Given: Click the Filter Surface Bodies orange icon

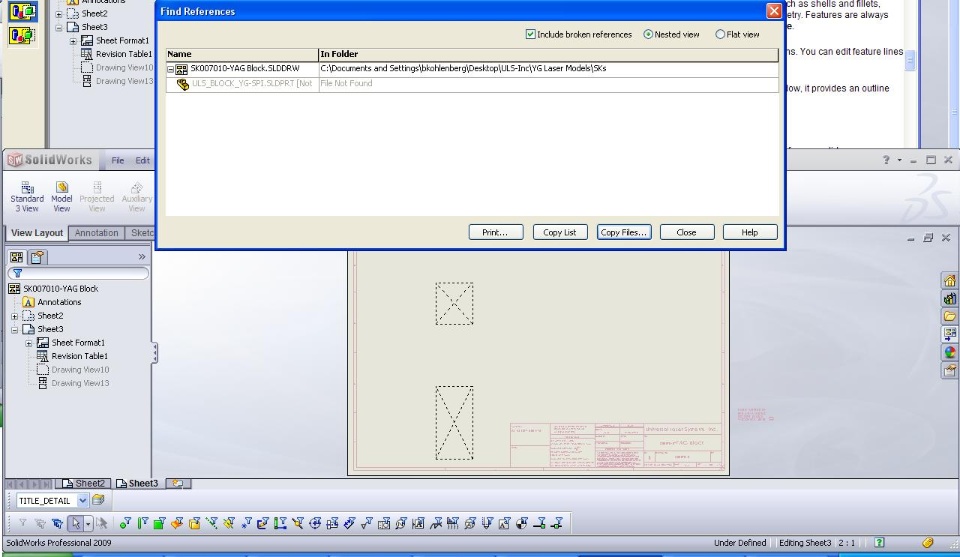Looking at the screenshot, I should pyautogui.click(x=177, y=523).
